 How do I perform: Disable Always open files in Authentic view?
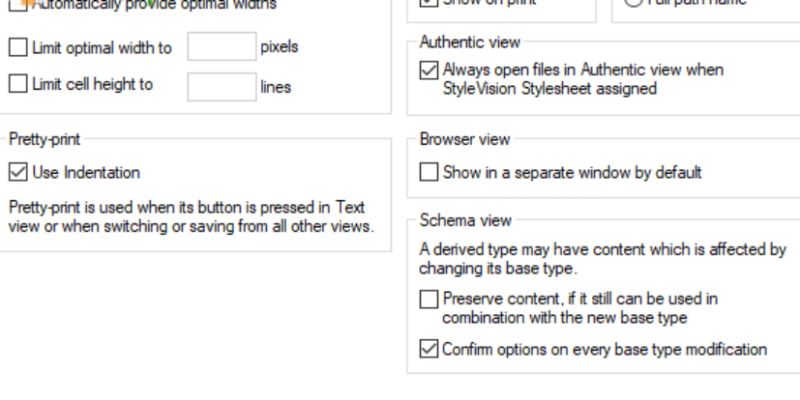point(429,70)
